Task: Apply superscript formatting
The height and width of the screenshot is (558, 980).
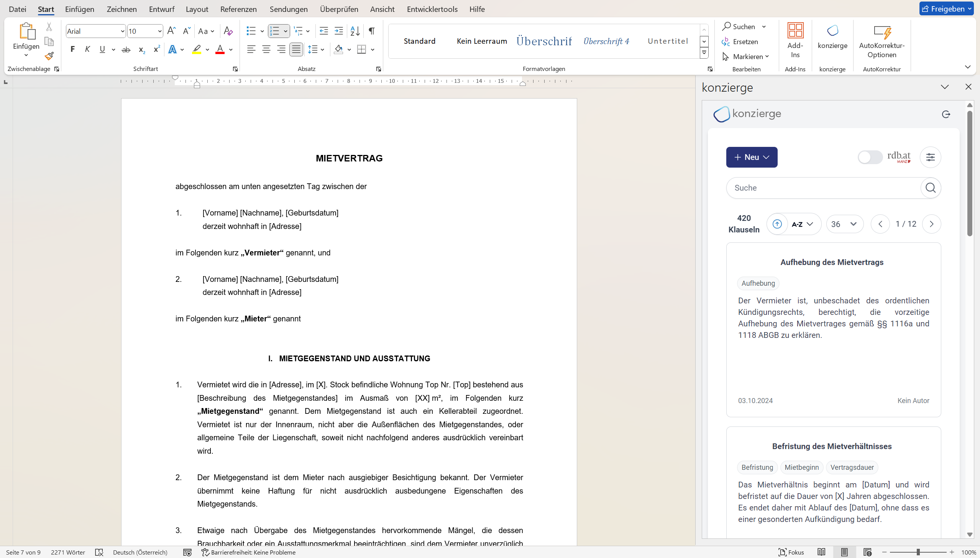Action: point(156,49)
